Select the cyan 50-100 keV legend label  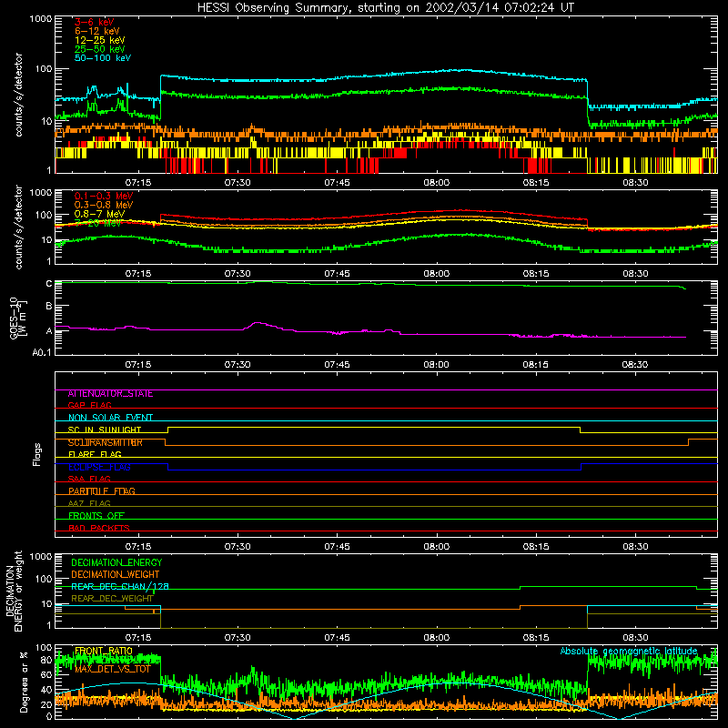click(x=103, y=58)
